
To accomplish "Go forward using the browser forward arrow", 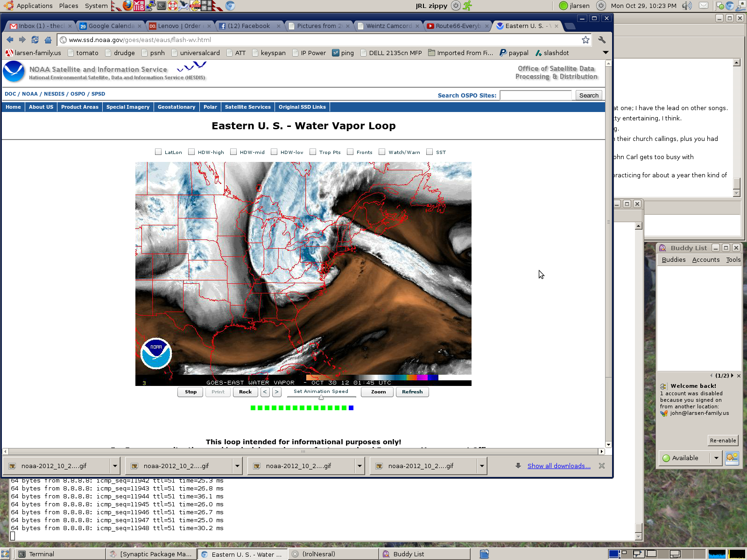I will [x=22, y=40].
